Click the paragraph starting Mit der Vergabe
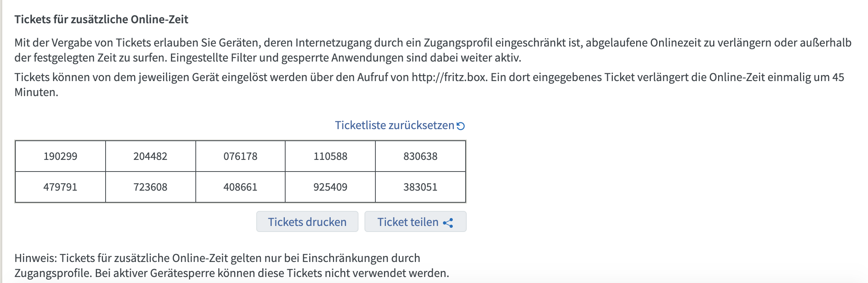The height and width of the screenshot is (283, 868). point(433,50)
